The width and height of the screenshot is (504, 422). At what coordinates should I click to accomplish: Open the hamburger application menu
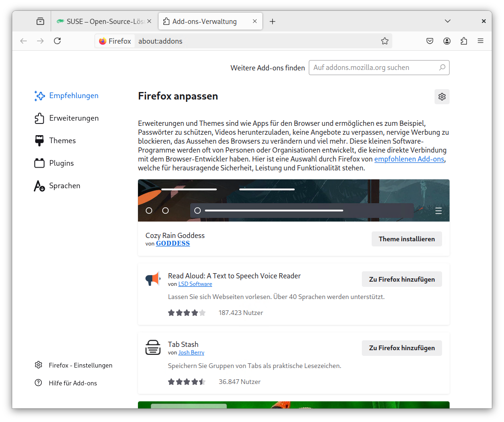481,41
